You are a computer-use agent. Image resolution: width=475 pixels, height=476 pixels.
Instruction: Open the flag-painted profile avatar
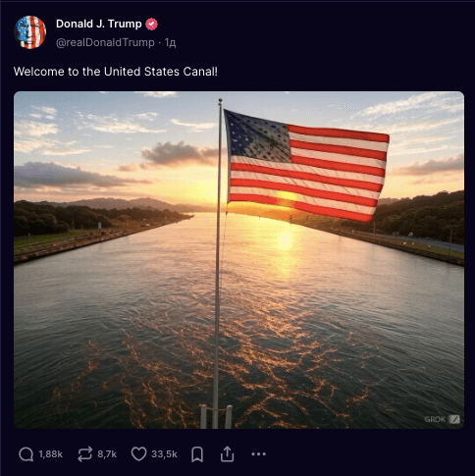tap(30, 32)
